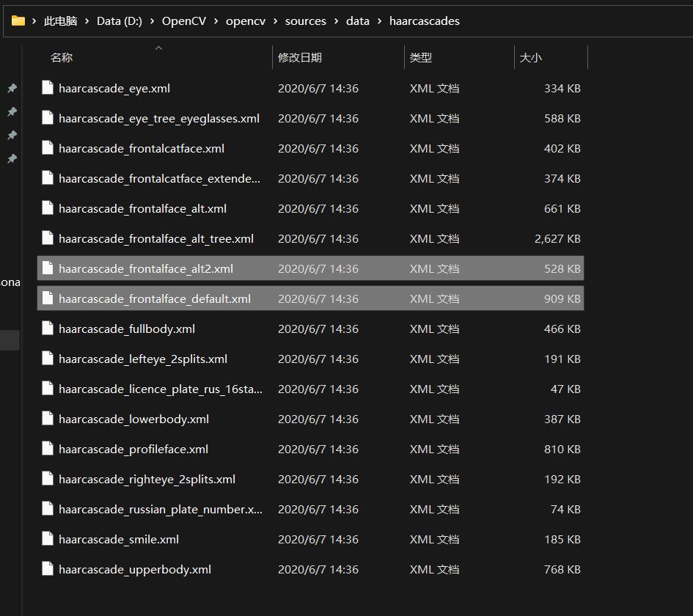Expand chevron after data in breadcrumb
Viewport: 693px width, 616px height.
click(379, 21)
